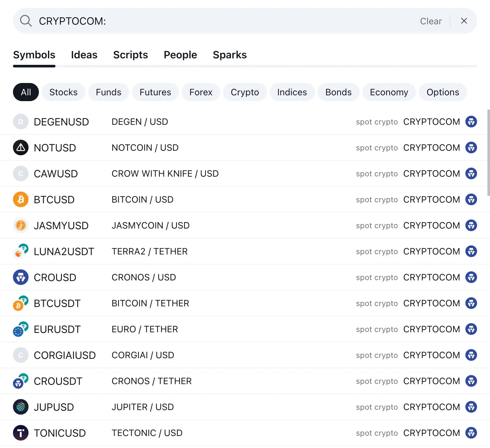Click the search magnifier icon
The width and height of the screenshot is (490, 448).
[26, 21]
